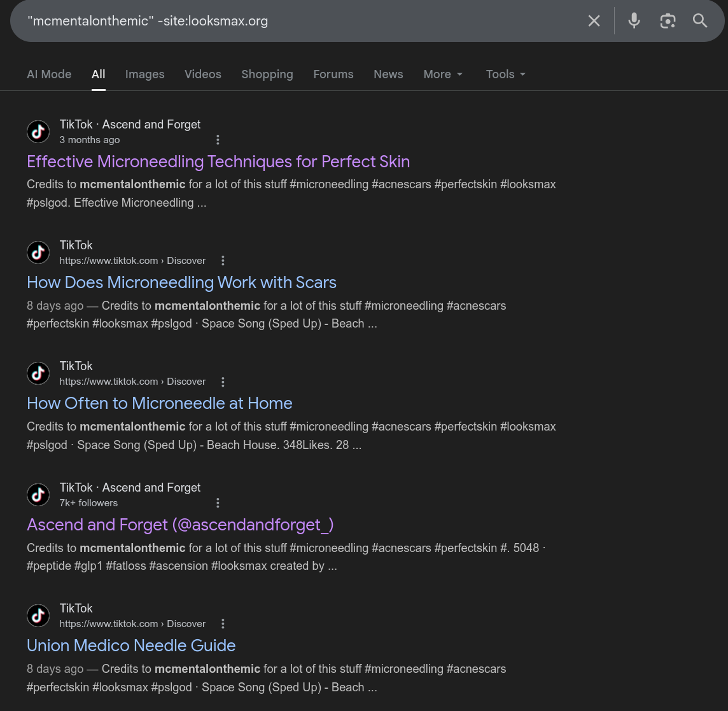
Task: Switch to Images tab
Action: click(x=145, y=74)
